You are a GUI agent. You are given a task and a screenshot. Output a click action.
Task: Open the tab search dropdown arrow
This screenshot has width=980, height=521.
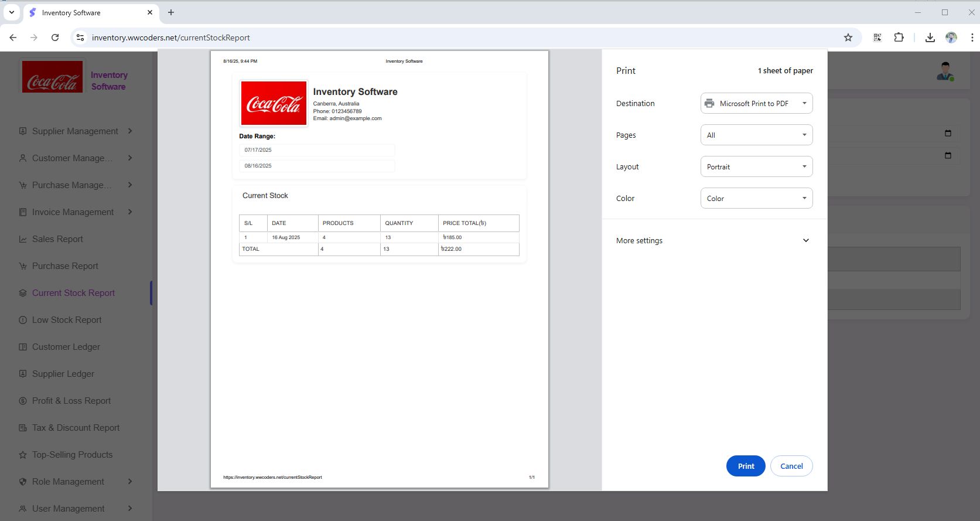pyautogui.click(x=11, y=12)
